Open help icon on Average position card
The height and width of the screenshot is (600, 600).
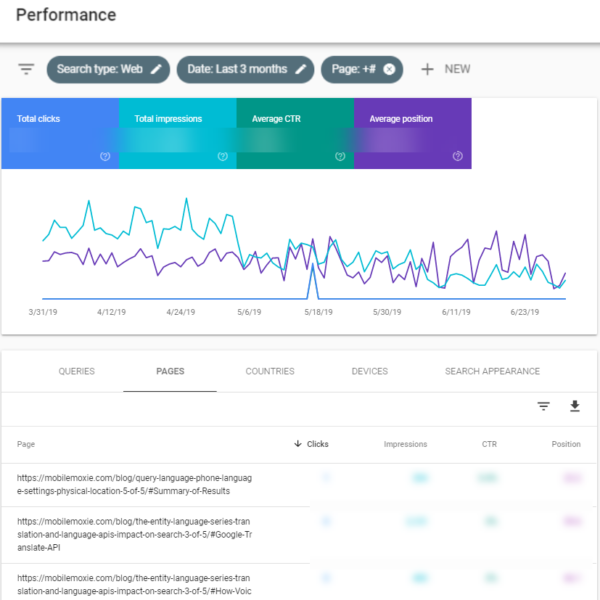(457, 156)
